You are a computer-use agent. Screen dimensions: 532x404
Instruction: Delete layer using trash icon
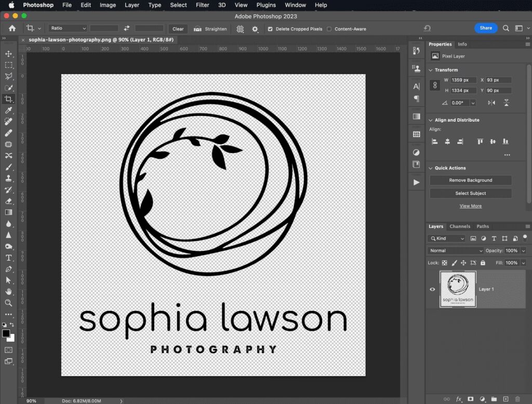tap(517, 399)
